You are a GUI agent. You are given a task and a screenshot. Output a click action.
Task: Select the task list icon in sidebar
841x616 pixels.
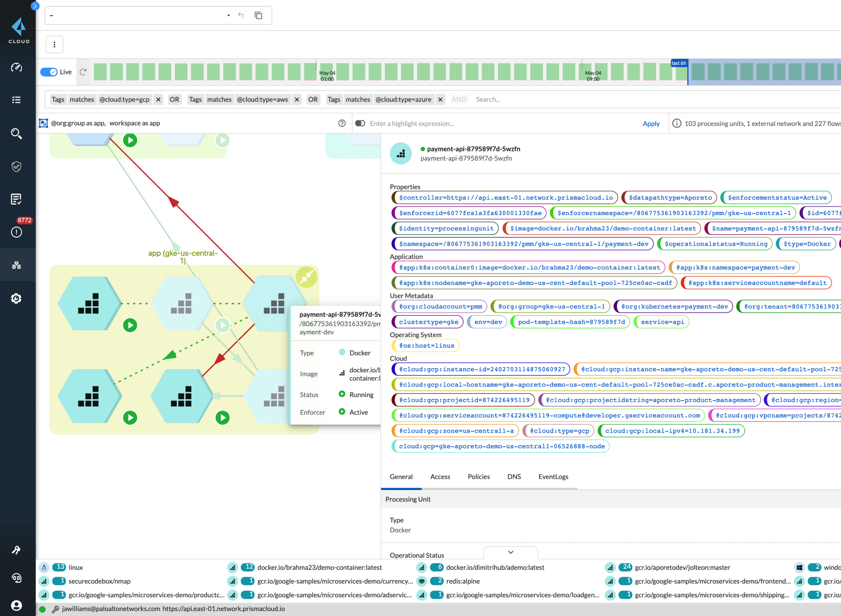pos(16,100)
